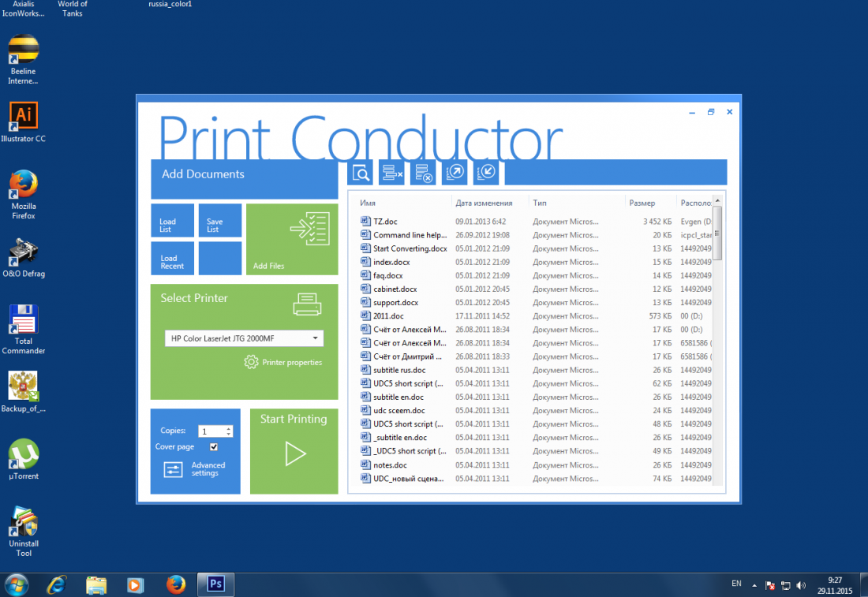The width and height of the screenshot is (868, 597).
Task: Select cabinet.docx in the file list
Action: click(x=535, y=289)
